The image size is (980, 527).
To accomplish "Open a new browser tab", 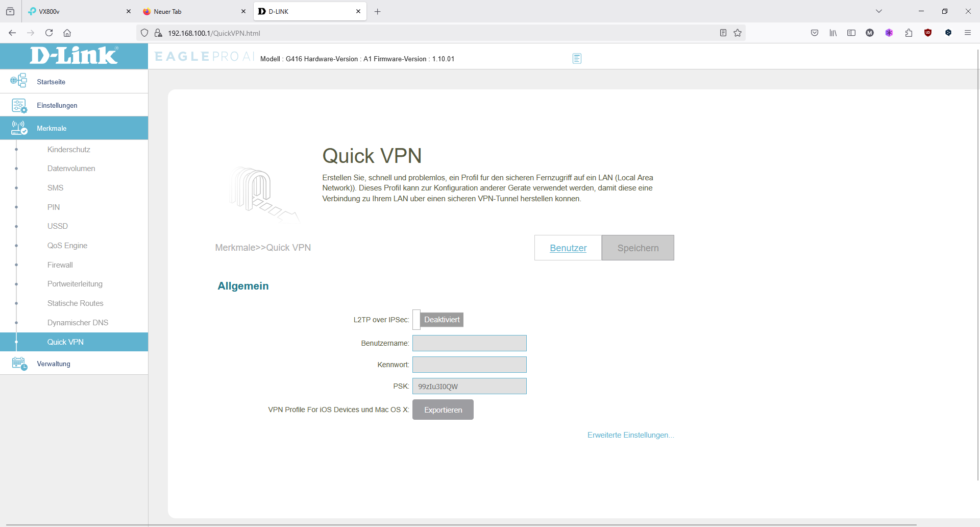I will [x=378, y=11].
